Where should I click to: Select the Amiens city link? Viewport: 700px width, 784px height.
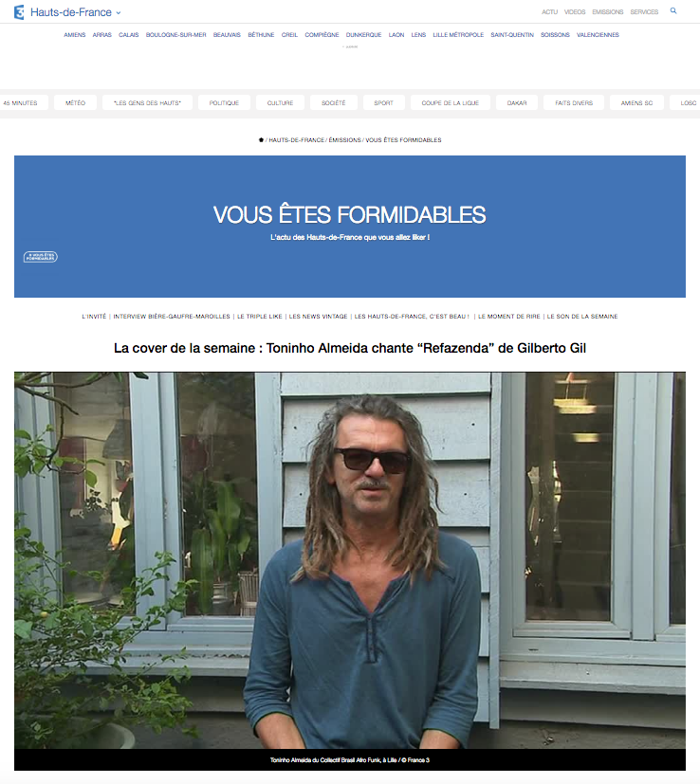tap(75, 35)
